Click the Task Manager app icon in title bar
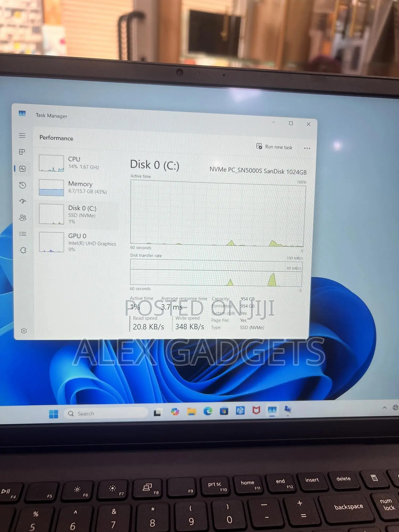This screenshot has width=399, height=532. (x=22, y=113)
